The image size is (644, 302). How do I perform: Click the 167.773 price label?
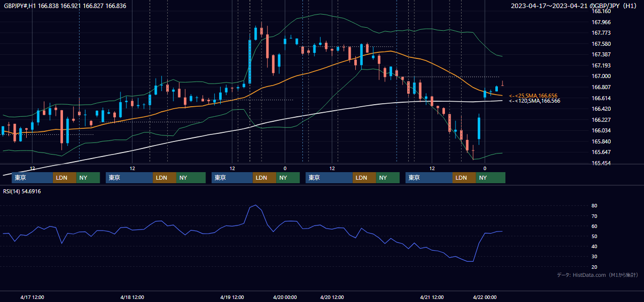[x=601, y=33]
